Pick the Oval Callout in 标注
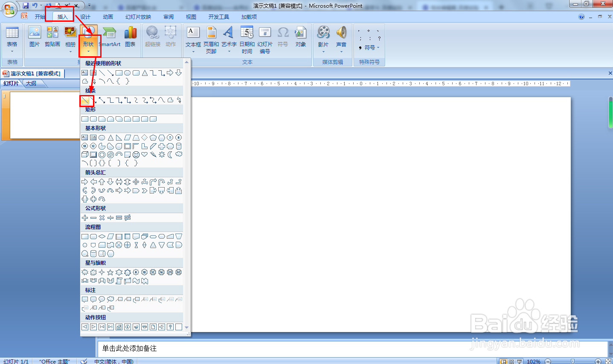The image size is (613, 364). (102, 300)
